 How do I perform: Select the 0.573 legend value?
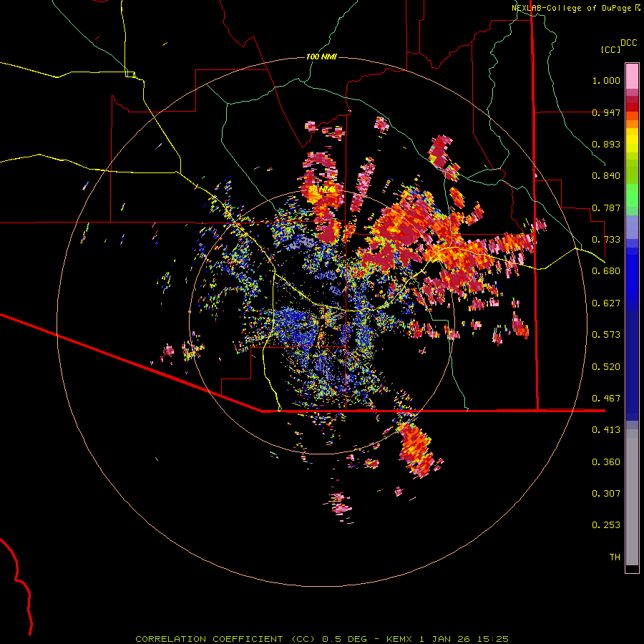(606, 335)
